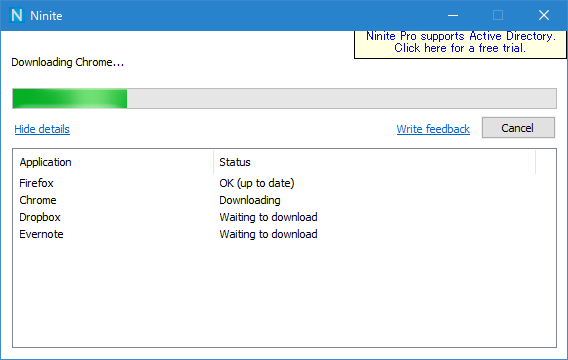Image resolution: width=568 pixels, height=360 pixels.
Task: Select the Chrome row
Action: (284, 200)
